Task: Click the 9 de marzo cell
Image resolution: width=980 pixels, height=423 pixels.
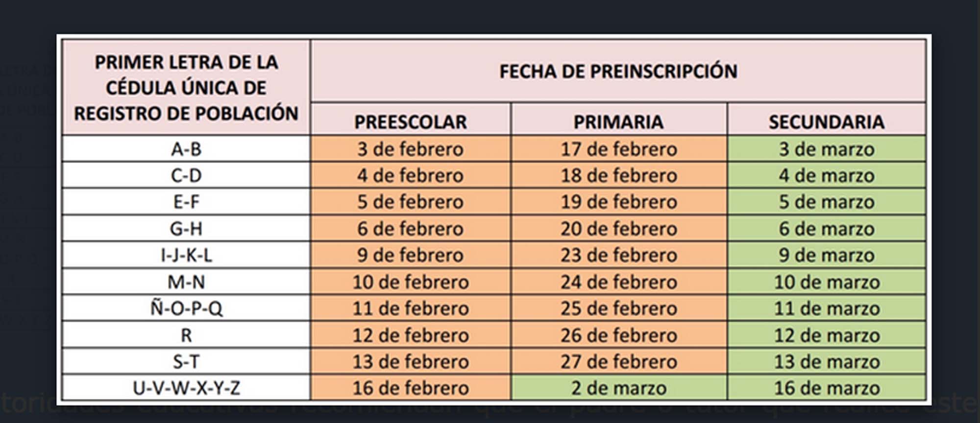Action: coord(826,255)
